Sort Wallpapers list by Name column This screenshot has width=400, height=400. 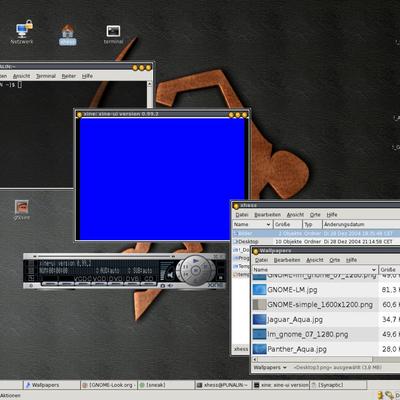pos(315,269)
